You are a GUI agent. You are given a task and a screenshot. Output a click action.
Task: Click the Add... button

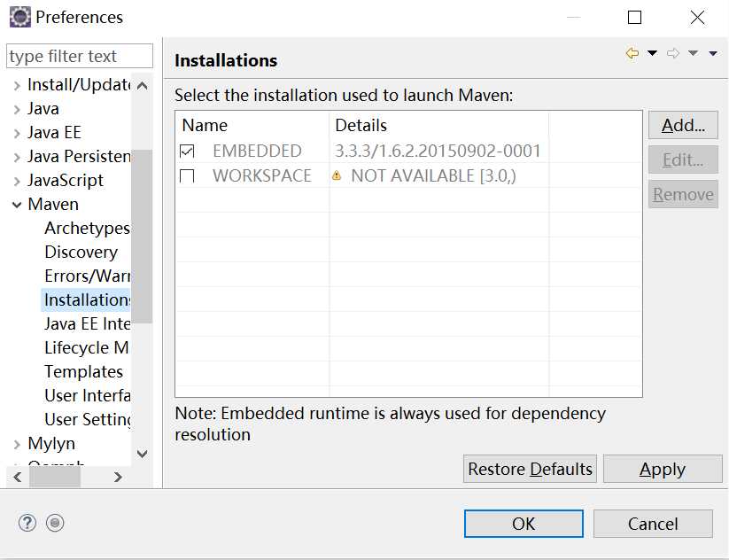[x=683, y=125]
